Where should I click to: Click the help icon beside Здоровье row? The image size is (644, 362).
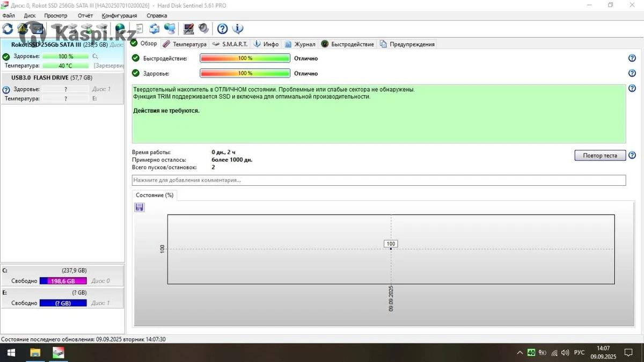point(632,74)
